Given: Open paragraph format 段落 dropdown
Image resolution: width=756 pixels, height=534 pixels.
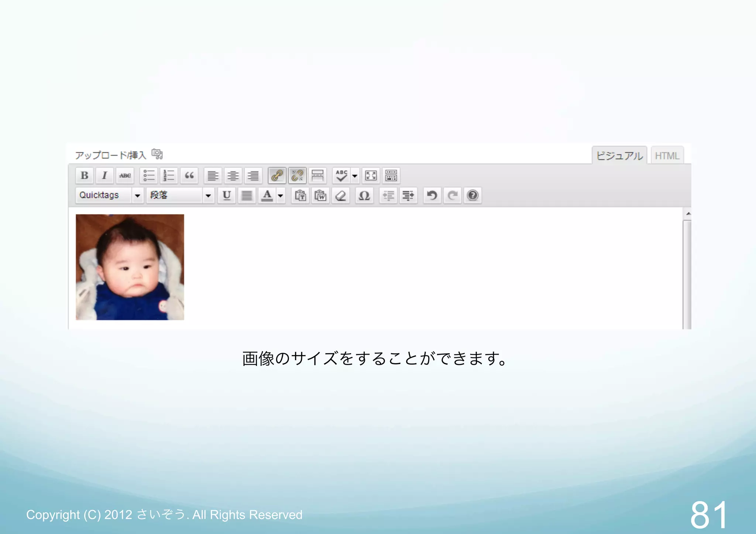Looking at the screenshot, I should pos(180,195).
